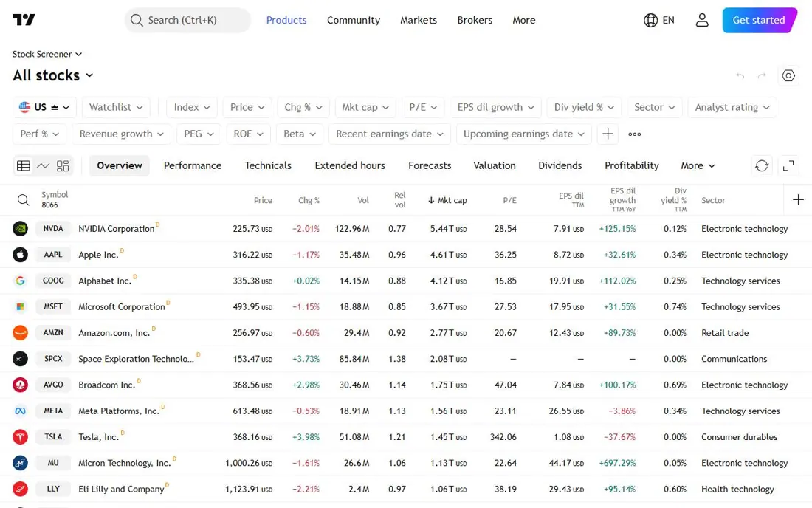This screenshot has width=812, height=508.
Task: Open the Community menu
Action: coord(354,20)
